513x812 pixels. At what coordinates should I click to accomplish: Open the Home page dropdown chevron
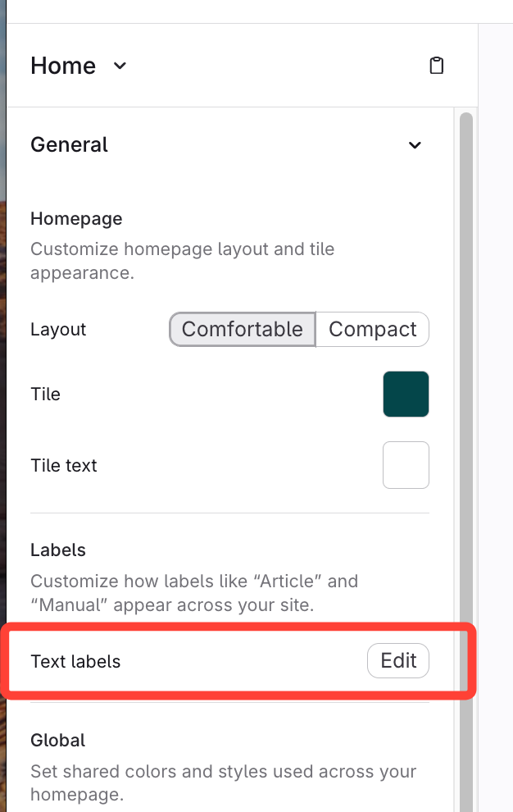pyautogui.click(x=120, y=66)
